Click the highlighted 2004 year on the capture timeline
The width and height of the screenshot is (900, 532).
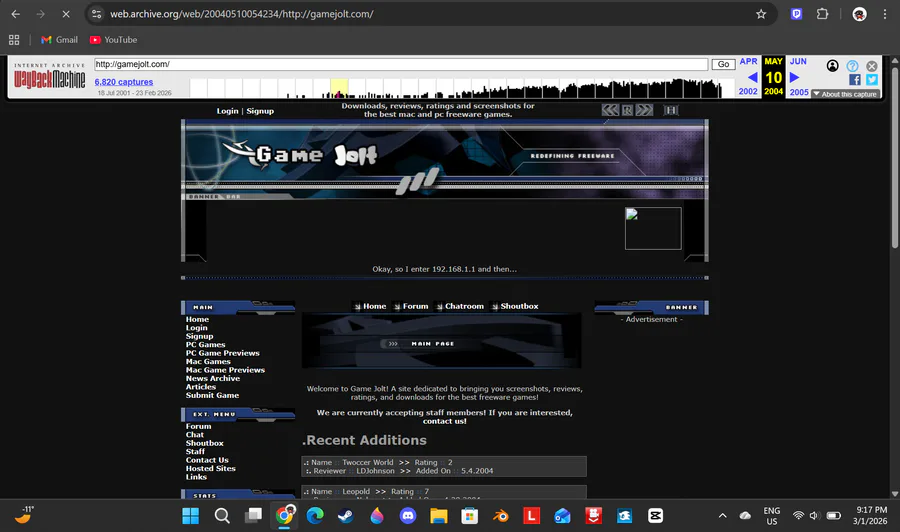click(339, 88)
